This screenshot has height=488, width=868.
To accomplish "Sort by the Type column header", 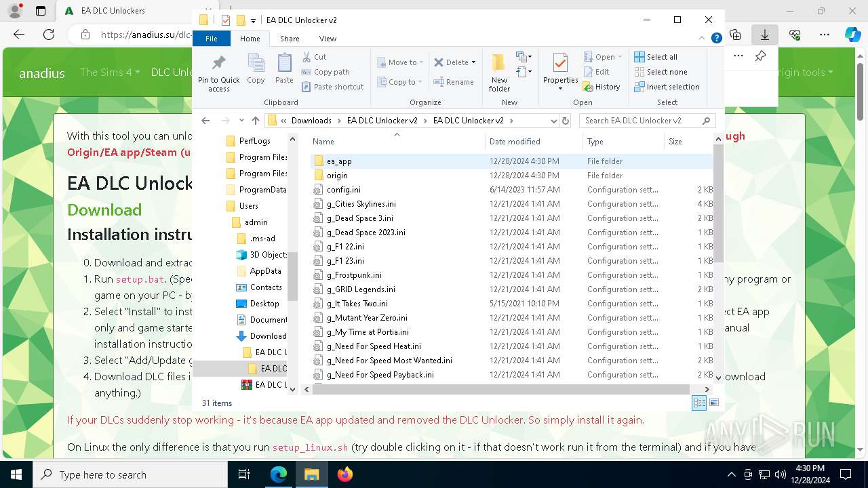I will tap(623, 142).
